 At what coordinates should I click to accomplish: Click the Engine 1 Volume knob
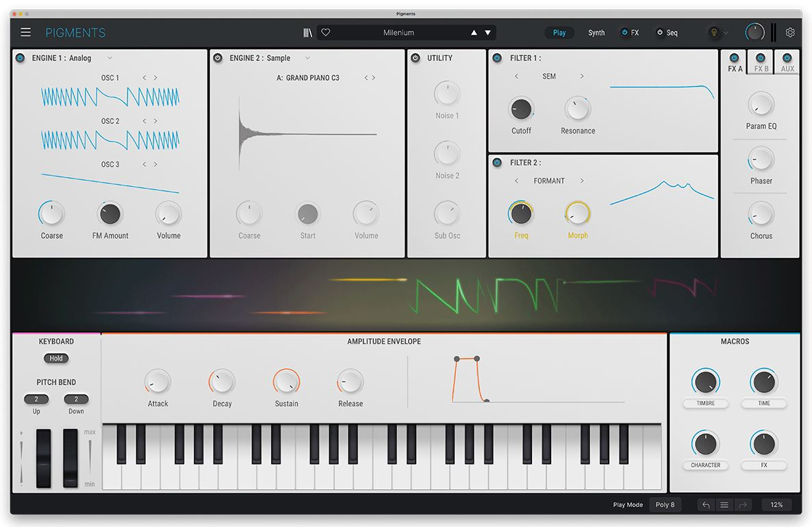[168, 214]
